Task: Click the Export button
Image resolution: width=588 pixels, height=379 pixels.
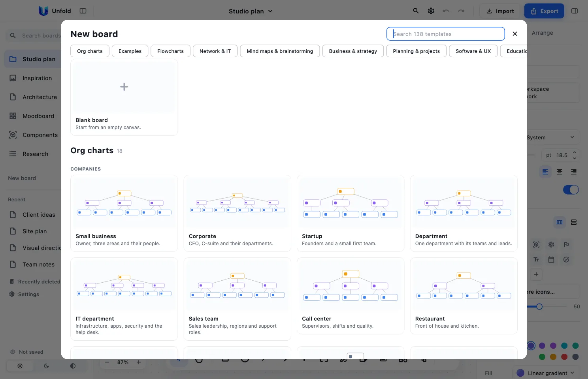Action: 544,11
